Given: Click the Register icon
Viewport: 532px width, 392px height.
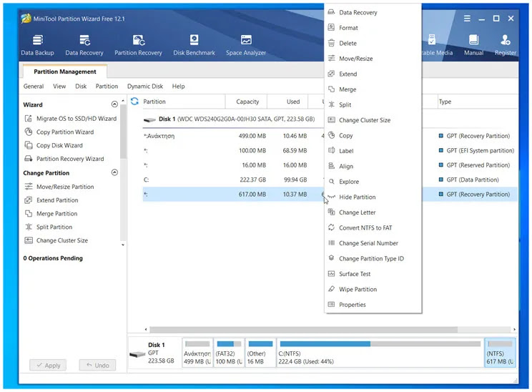Looking at the screenshot, I should point(506,45).
